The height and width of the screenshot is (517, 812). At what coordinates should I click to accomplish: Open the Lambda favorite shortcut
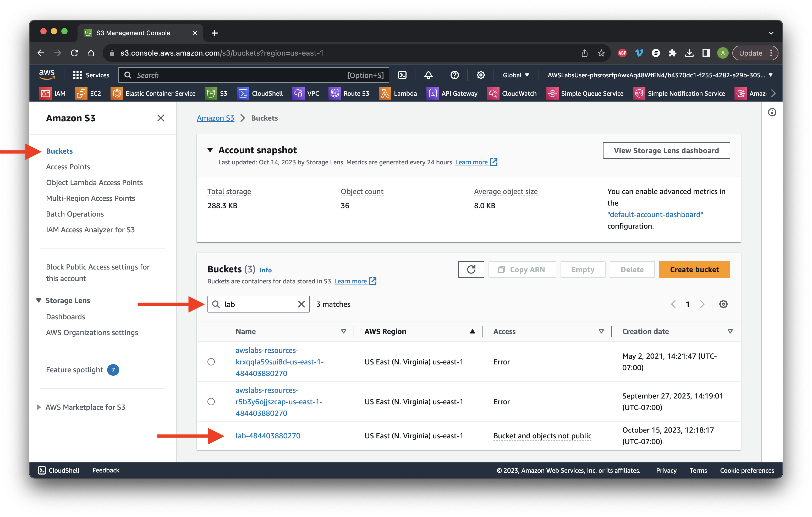coord(398,94)
